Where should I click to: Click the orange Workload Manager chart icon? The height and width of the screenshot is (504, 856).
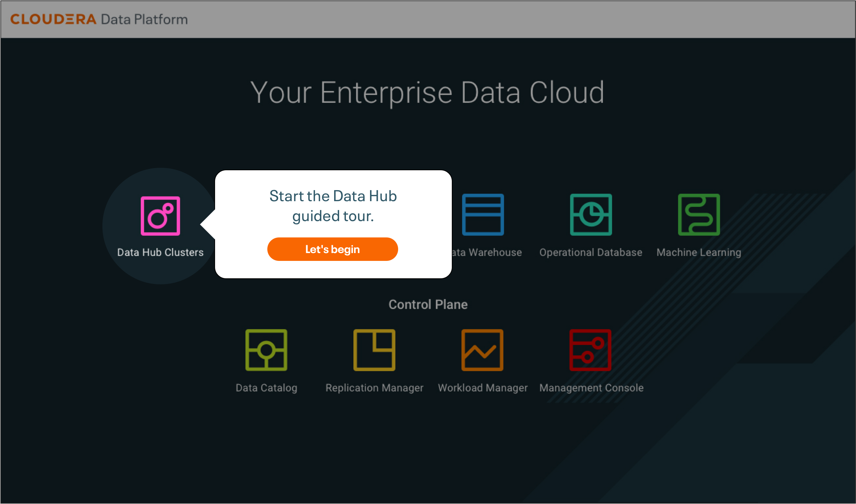[482, 350]
